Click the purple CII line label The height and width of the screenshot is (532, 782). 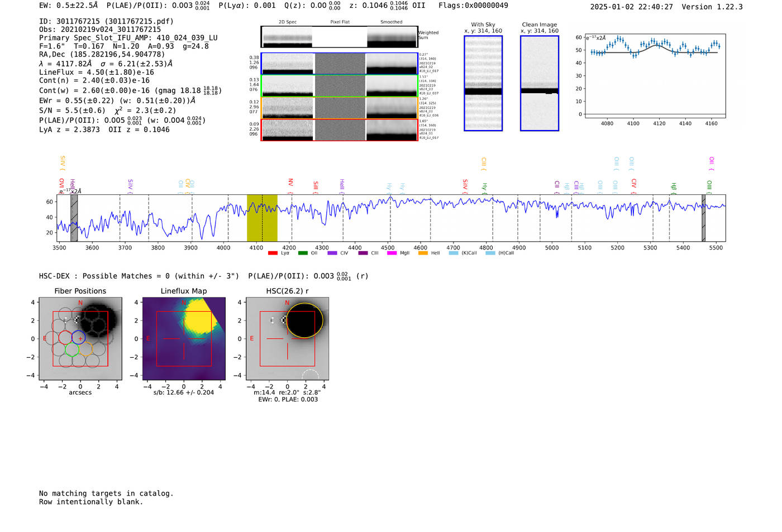(557, 187)
